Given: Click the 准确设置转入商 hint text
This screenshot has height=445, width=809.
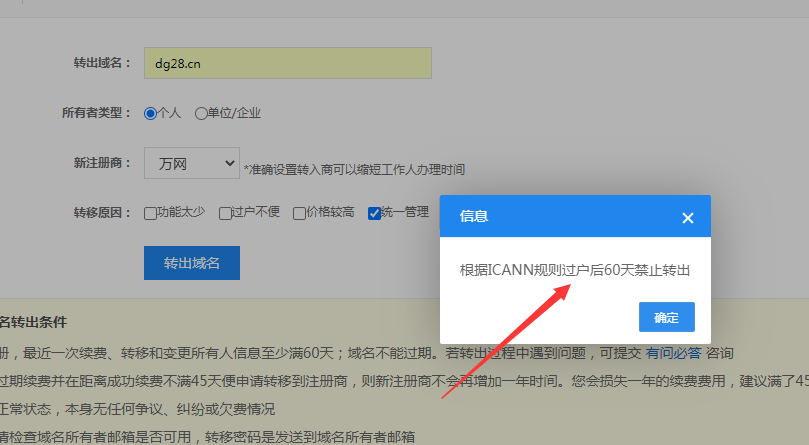Looking at the screenshot, I should [354, 169].
